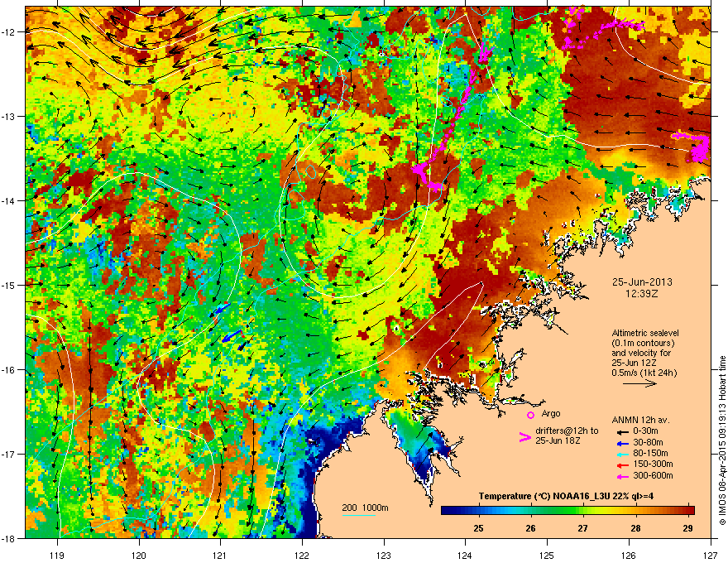This screenshot has width=728, height=563.
Task: Click the 0.5m/s (1kt 24h) text
Action: (x=644, y=373)
